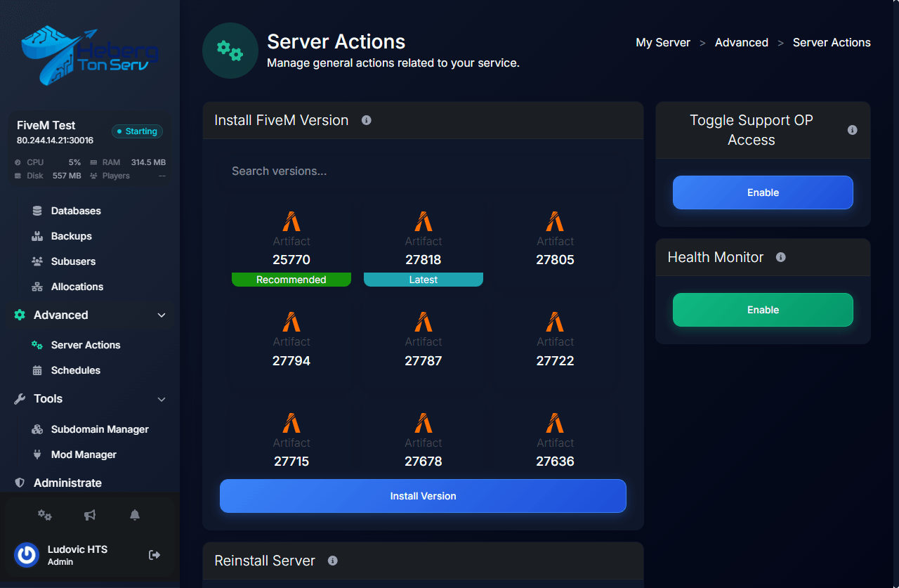Open announcements megaphone icon
This screenshot has height=588, width=899.
[90, 515]
